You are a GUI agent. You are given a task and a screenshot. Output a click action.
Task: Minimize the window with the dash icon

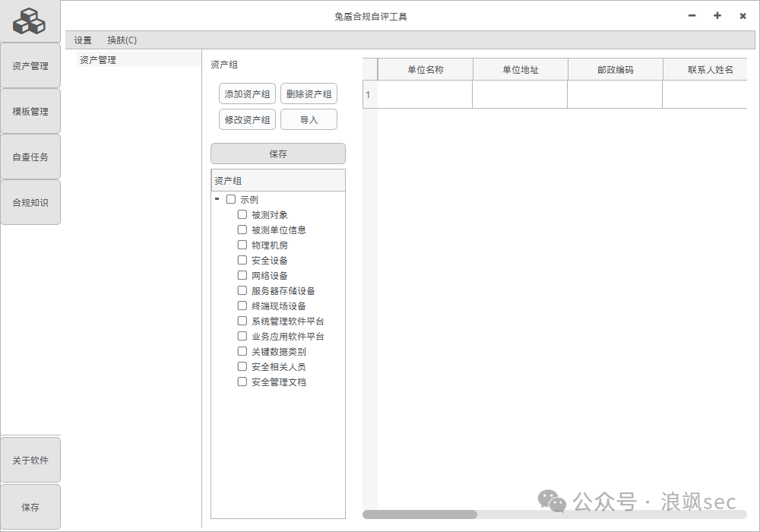[692, 16]
